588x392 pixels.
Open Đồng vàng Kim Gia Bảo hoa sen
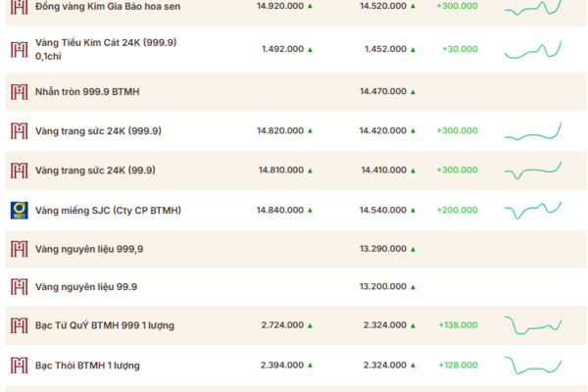pos(108,7)
